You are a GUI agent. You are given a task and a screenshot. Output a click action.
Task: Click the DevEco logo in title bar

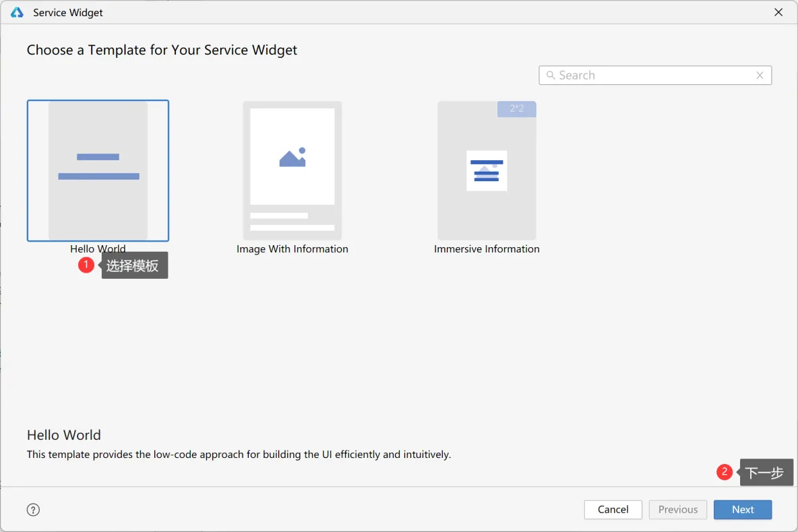17,12
